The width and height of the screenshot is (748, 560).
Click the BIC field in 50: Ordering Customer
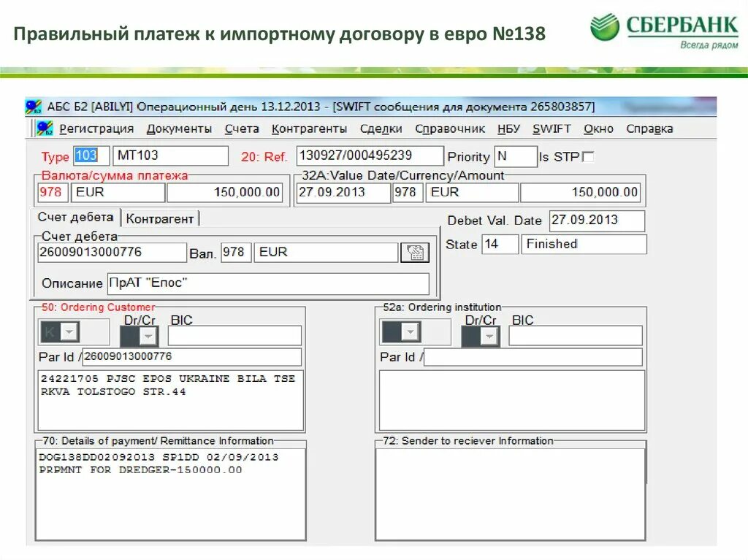point(234,335)
